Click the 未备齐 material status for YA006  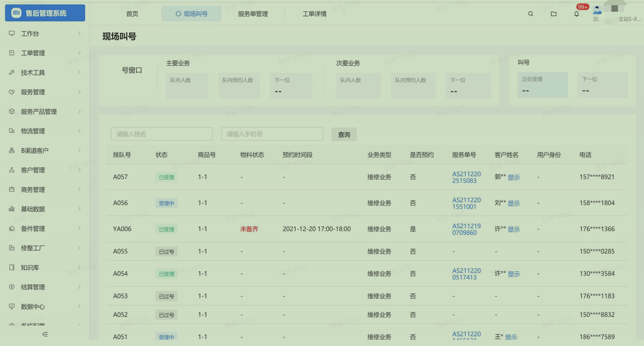pyautogui.click(x=249, y=229)
